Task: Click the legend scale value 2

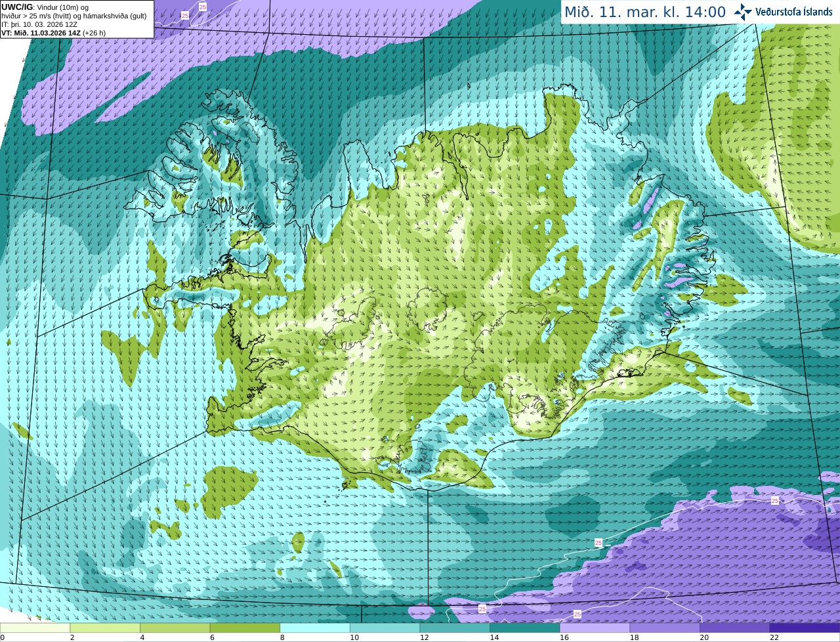Action: [72, 637]
